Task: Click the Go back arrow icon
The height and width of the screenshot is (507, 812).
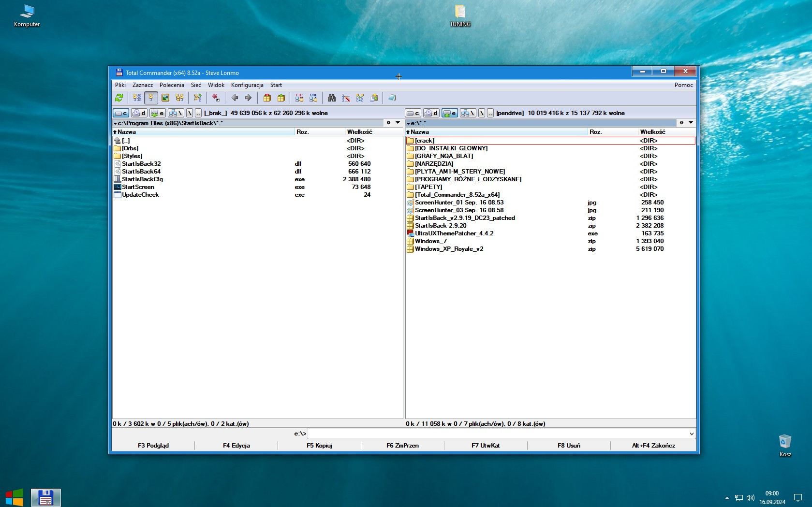Action: click(235, 98)
